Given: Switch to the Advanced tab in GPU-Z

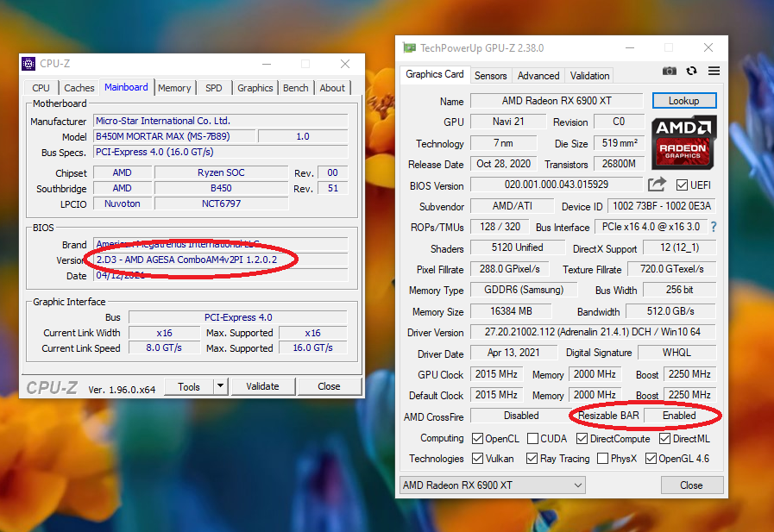Looking at the screenshot, I should [538, 75].
